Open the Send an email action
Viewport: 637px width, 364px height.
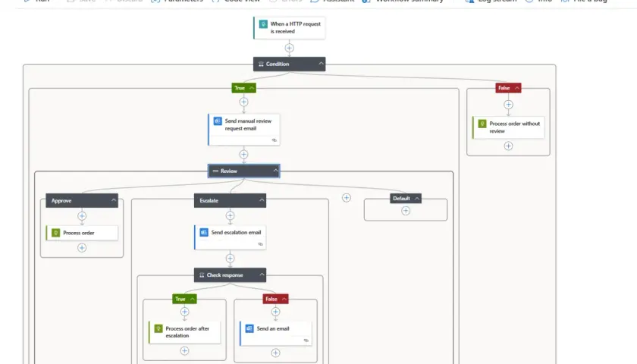pyautogui.click(x=275, y=334)
